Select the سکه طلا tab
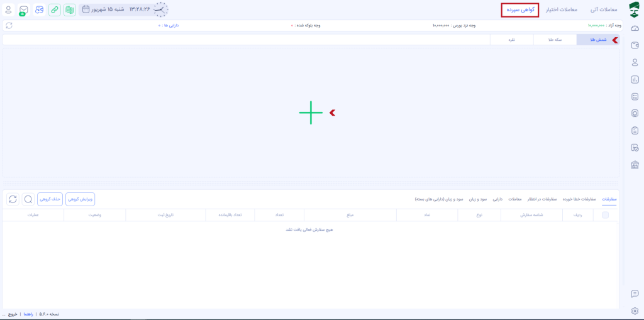This screenshot has width=644, height=320. (x=555, y=40)
